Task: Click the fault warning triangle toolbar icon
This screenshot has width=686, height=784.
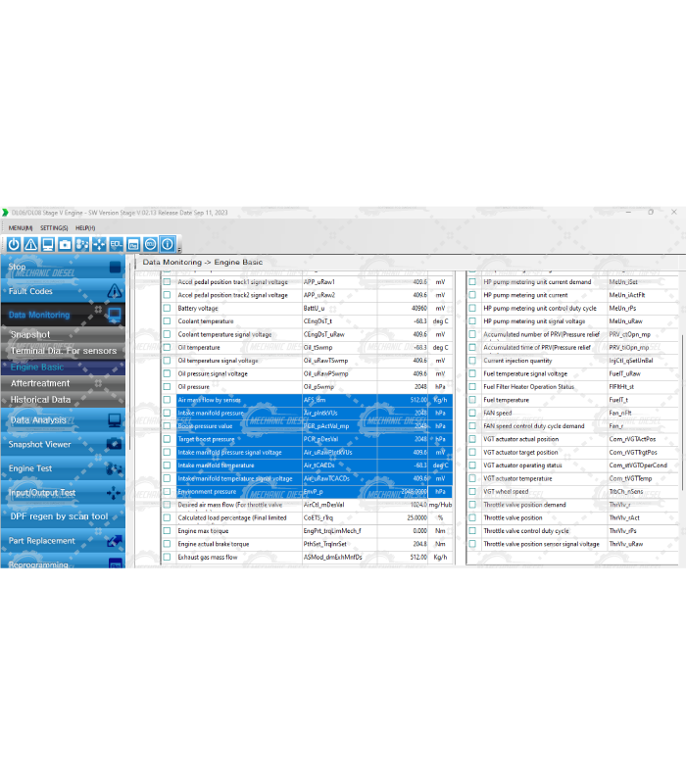Action: [30, 244]
